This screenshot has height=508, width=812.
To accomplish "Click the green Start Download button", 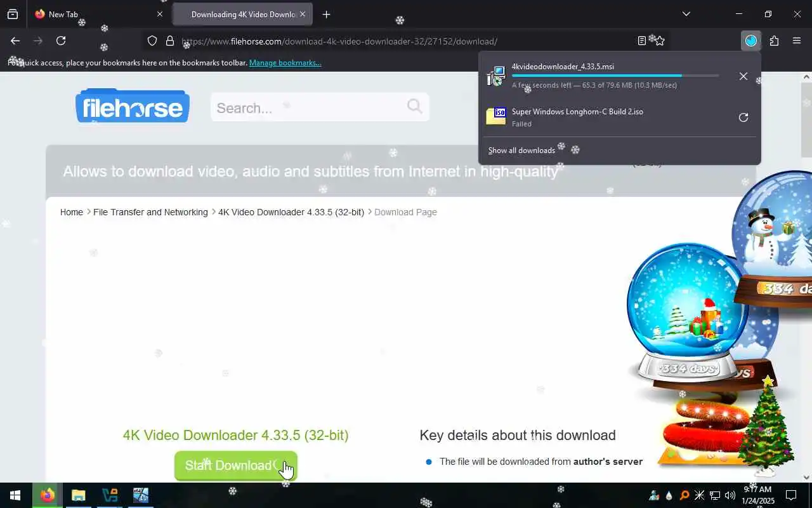I will [x=235, y=465].
